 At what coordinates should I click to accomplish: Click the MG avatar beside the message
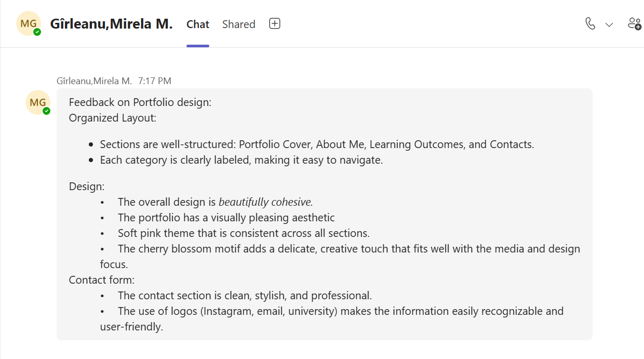tap(37, 102)
